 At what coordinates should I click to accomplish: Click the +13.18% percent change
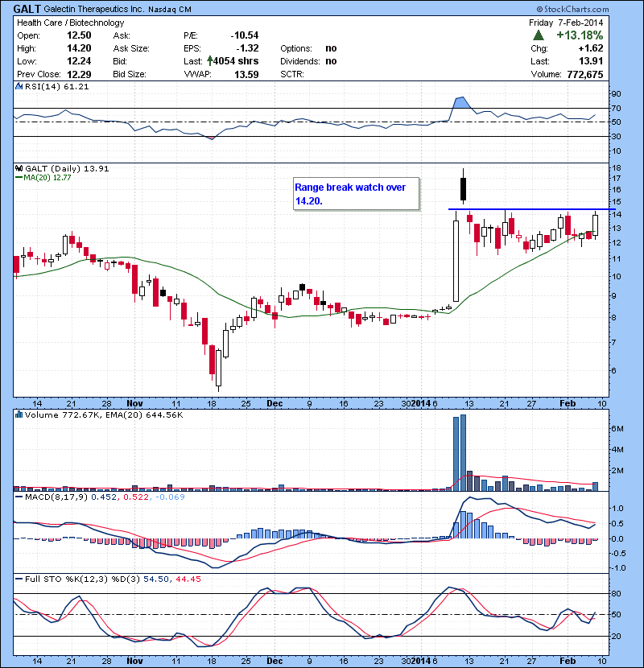(580, 35)
